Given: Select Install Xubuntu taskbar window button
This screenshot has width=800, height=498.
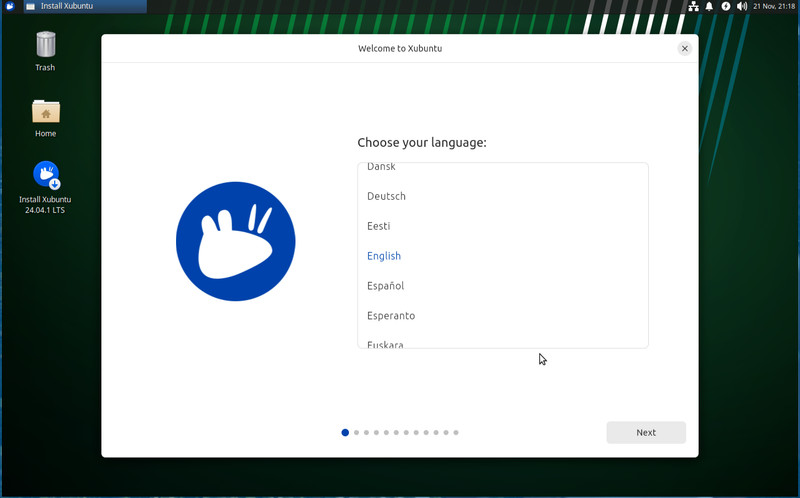Looking at the screenshot, I should pos(85,6).
